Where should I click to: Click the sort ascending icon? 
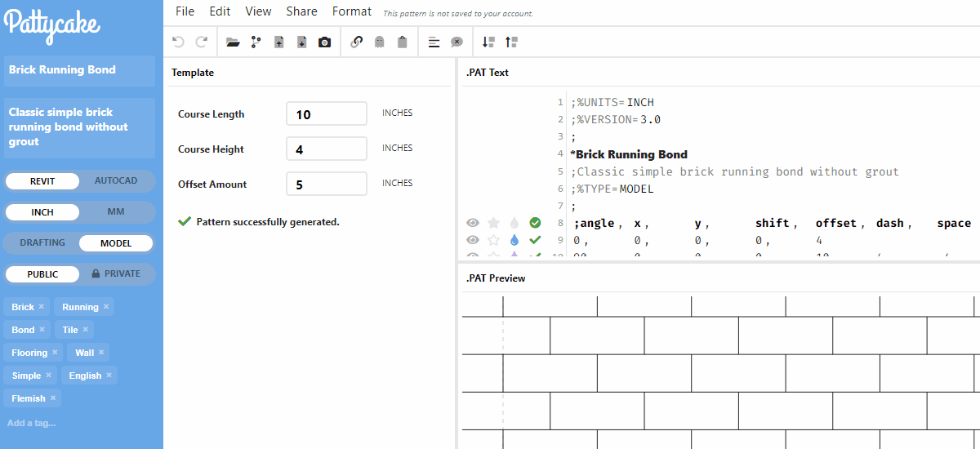pos(511,42)
